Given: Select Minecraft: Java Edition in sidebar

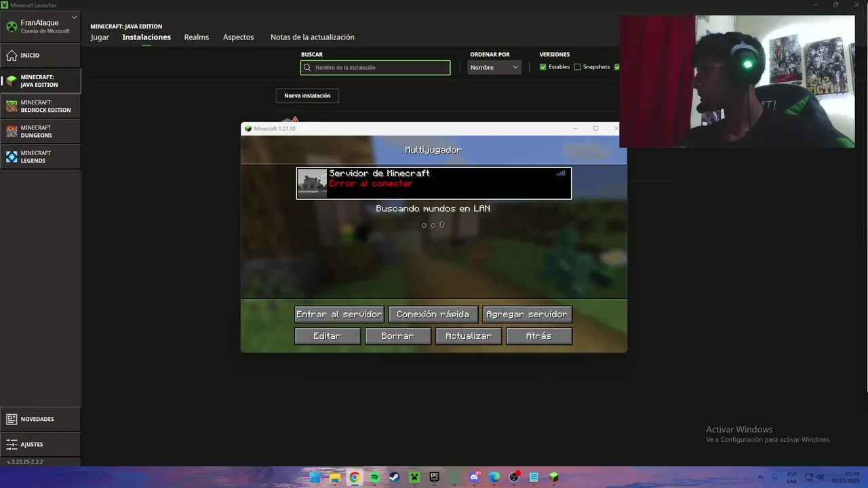Looking at the screenshot, I should point(41,81).
